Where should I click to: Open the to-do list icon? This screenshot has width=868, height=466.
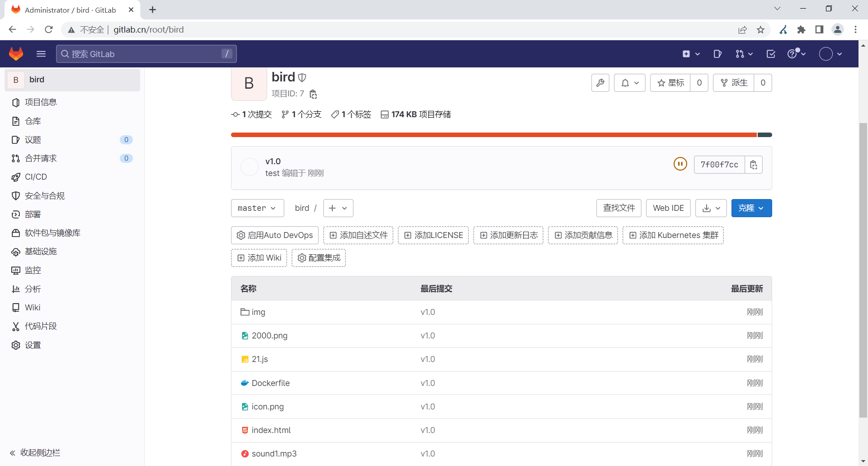point(771,54)
